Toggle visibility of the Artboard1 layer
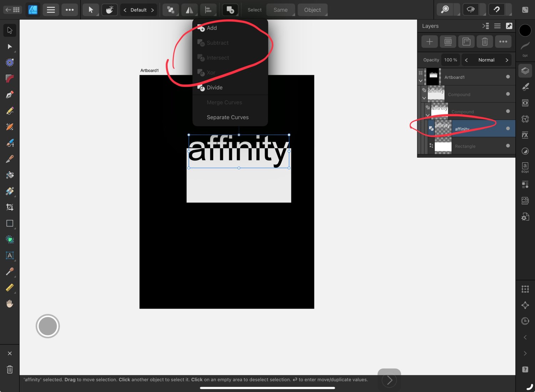 (x=508, y=77)
